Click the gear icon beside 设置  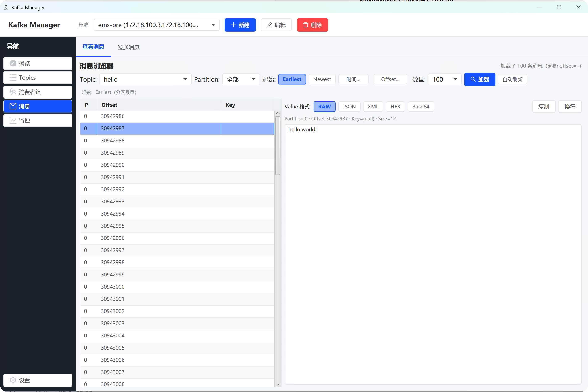click(x=13, y=380)
